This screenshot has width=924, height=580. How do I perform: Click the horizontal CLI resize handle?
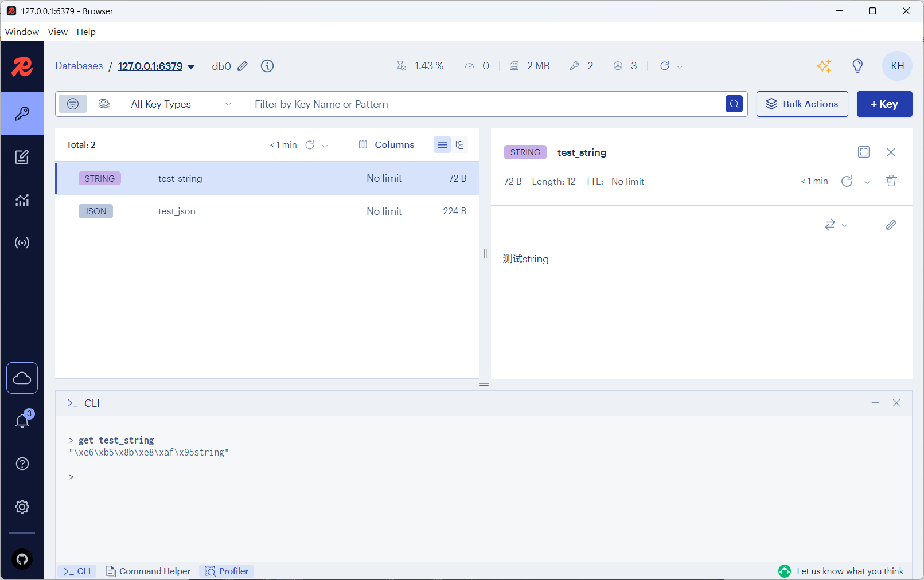point(484,385)
